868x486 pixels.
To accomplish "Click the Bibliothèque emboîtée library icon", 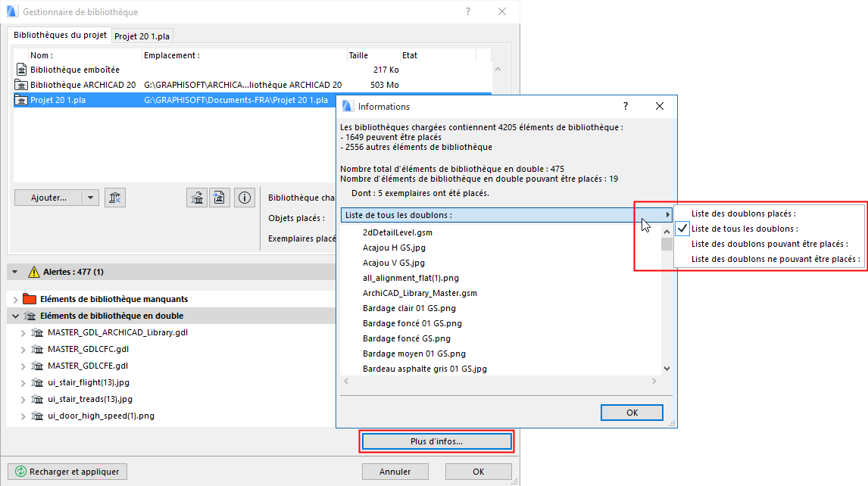I will coord(21,70).
